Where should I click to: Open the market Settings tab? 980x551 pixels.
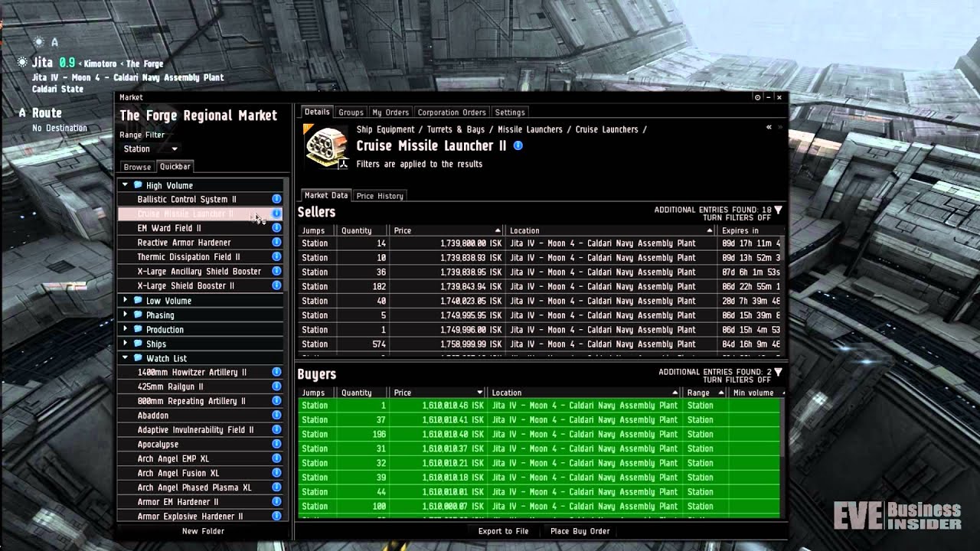tap(510, 112)
